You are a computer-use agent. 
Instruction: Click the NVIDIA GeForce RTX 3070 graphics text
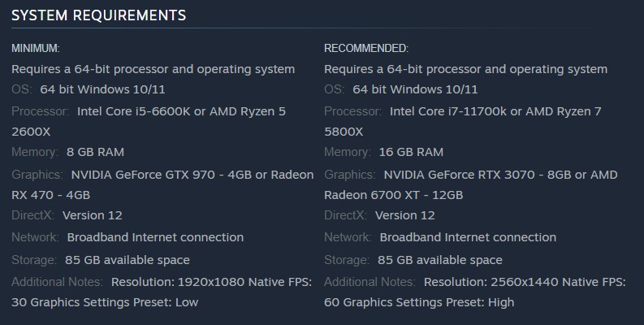[459, 175]
